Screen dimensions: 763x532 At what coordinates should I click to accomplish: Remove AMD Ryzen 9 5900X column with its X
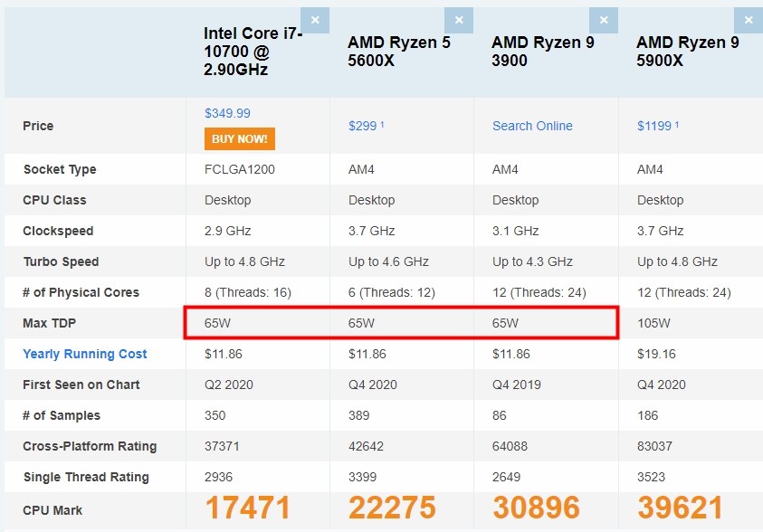[749, 21]
